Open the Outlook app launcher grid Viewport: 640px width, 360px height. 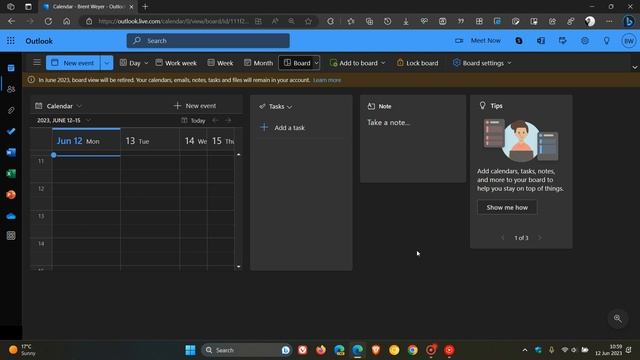click(x=11, y=41)
